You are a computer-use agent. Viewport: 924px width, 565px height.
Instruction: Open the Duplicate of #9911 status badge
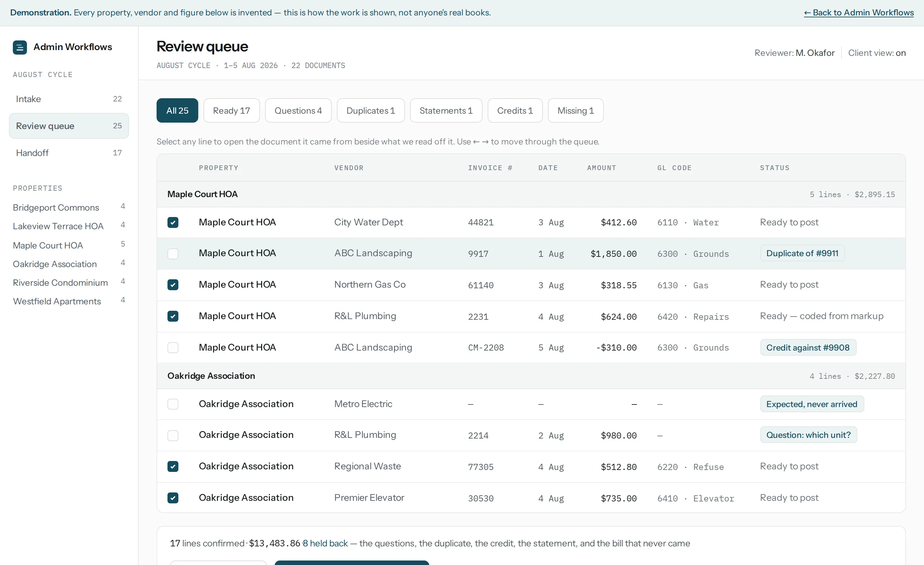(x=802, y=254)
